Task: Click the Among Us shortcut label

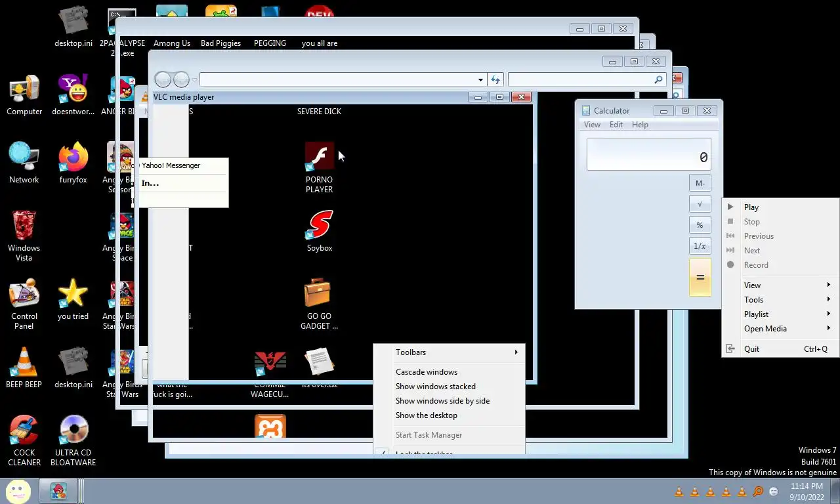Action: coord(172,43)
